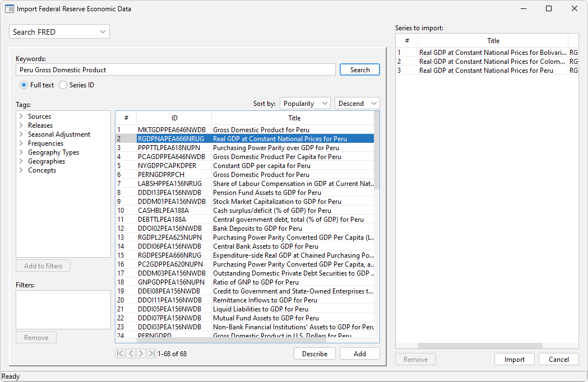Click the Import button
The image size is (588, 382).
point(514,359)
